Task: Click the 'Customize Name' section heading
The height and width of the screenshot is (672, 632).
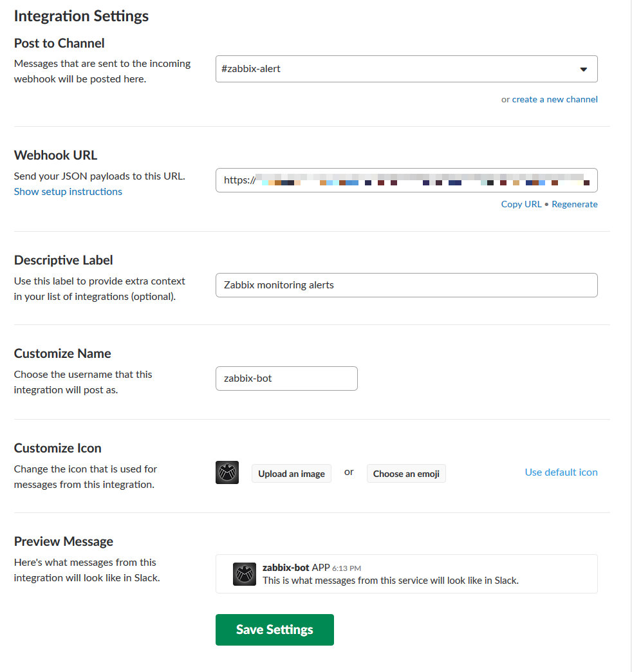Action: 62,353
